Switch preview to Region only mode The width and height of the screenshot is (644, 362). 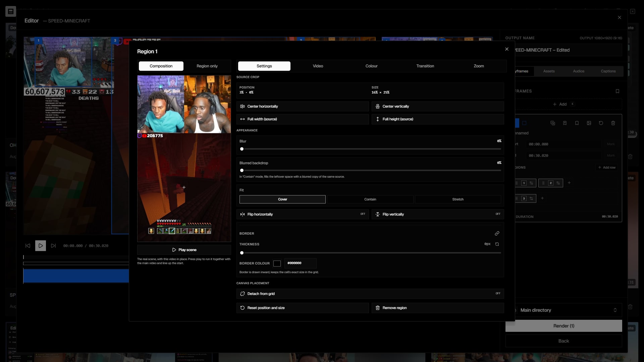[207, 66]
